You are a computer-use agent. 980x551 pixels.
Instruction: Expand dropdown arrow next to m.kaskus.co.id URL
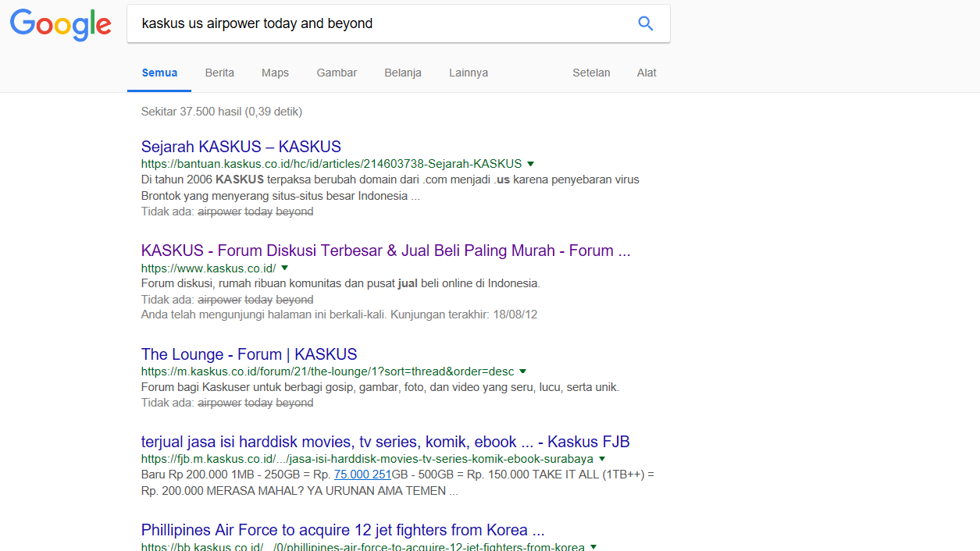[523, 371]
